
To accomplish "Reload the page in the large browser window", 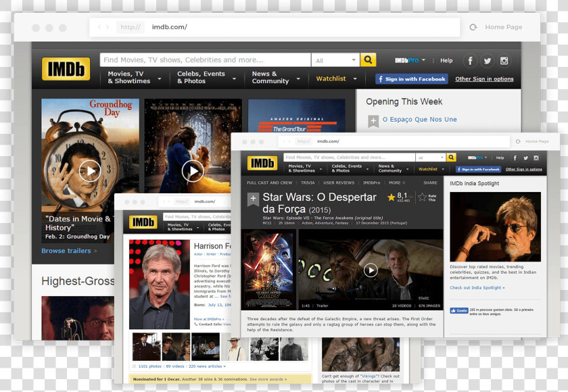I will 473,27.
